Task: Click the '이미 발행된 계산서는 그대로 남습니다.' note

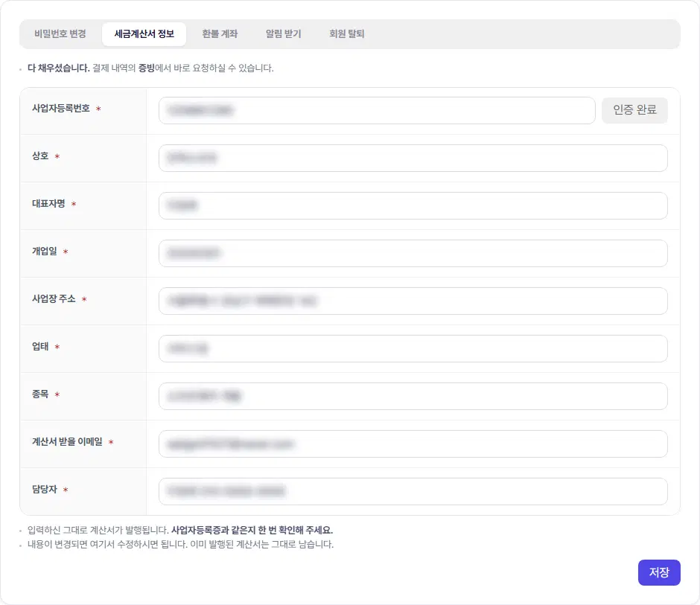Action: (x=262, y=544)
